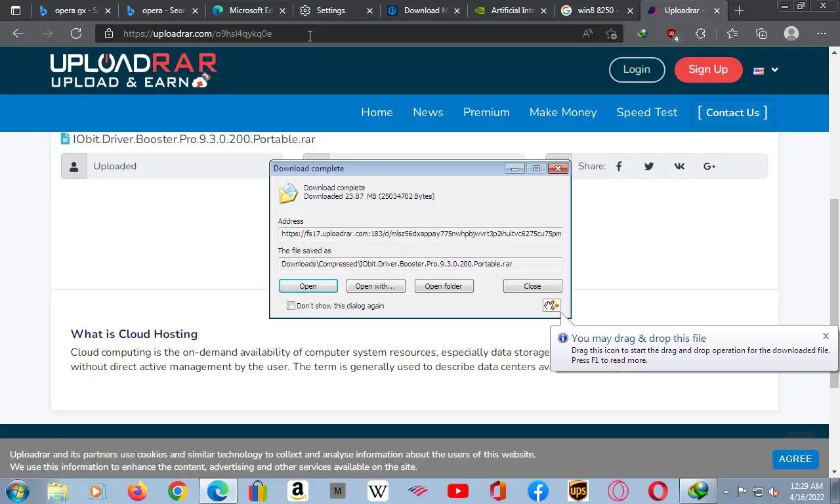Open the Collections icon in Edge toolbar

761,33
